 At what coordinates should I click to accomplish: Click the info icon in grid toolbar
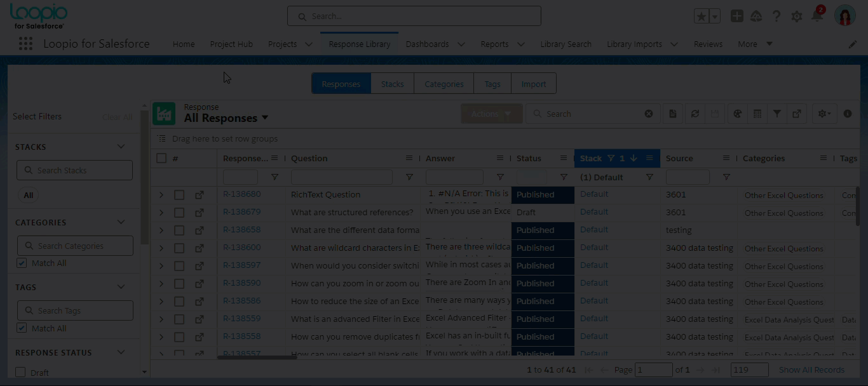pyautogui.click(x=847, y=114)
